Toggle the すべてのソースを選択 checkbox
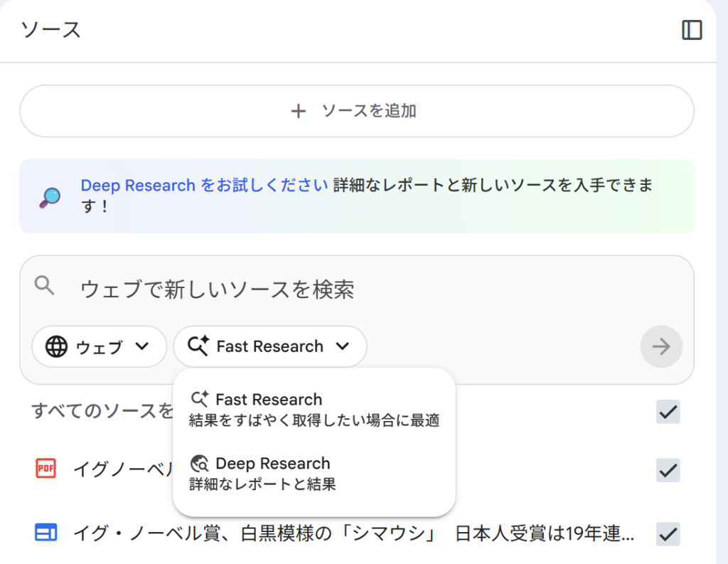The width and height of the screenshot is (728, 564). point(668,411)
